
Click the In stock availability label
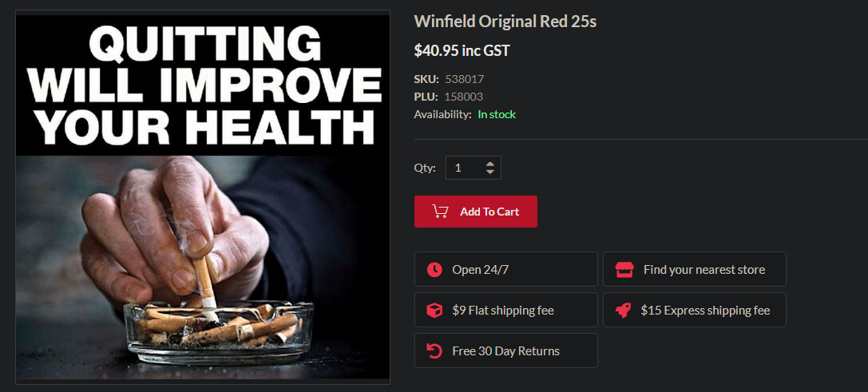[x=497, y=115]
